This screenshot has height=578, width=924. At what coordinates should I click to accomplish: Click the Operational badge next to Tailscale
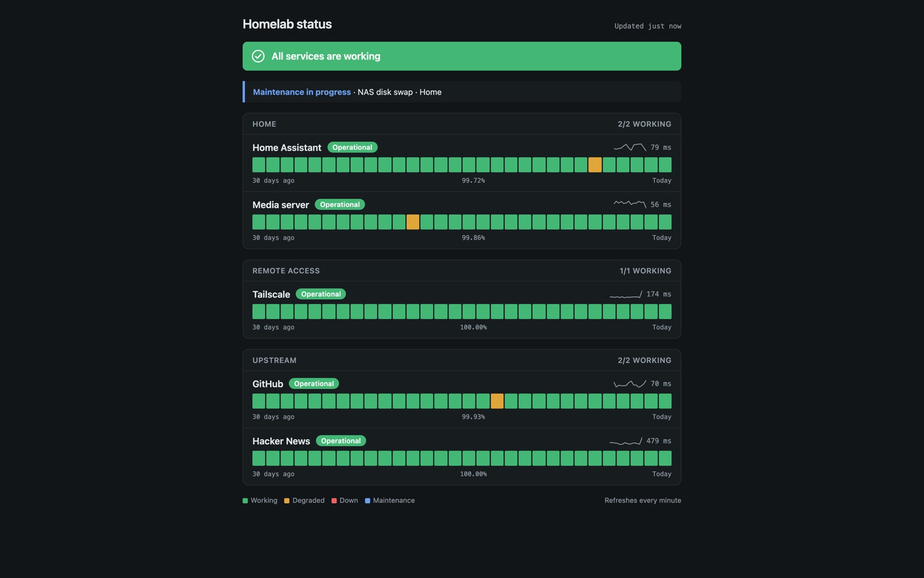321,294
